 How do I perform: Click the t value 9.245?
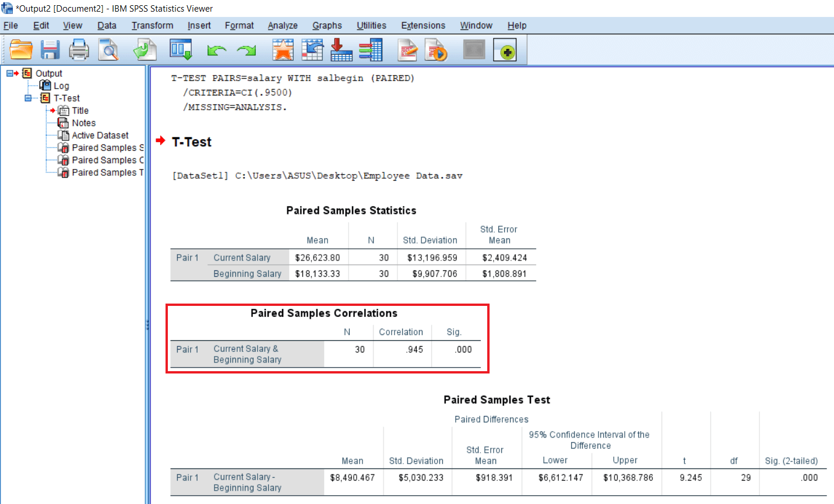click(691, 478)
